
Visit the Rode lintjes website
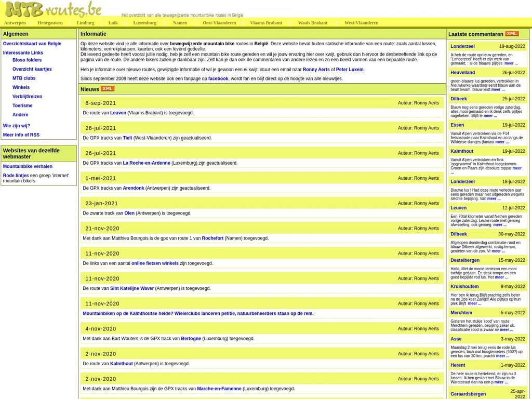(x=16, y=176)
